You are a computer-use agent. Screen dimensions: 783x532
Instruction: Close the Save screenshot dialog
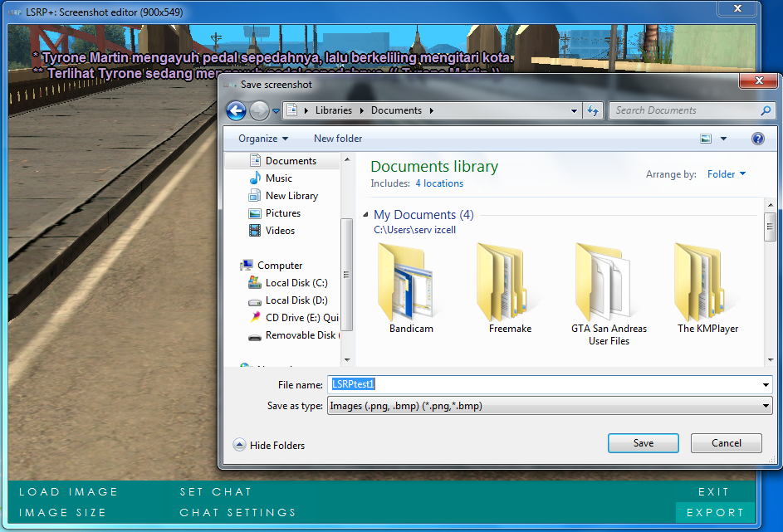pyautogui.click(x=759, y=81)
